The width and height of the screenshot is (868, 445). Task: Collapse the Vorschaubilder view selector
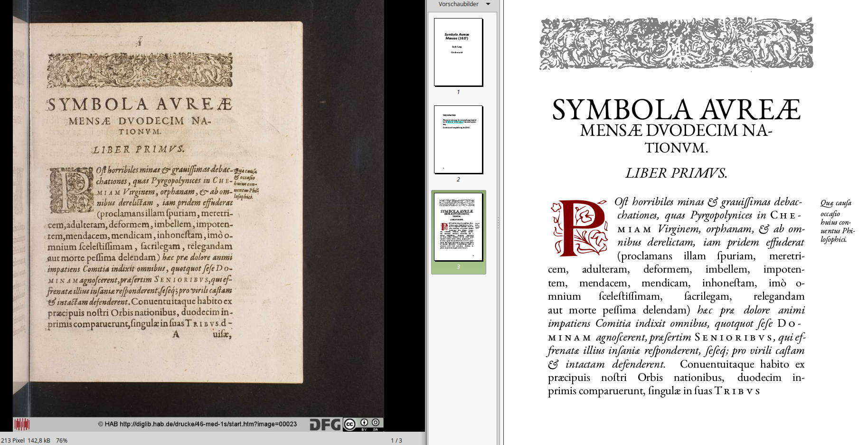(x=488, y=4)
